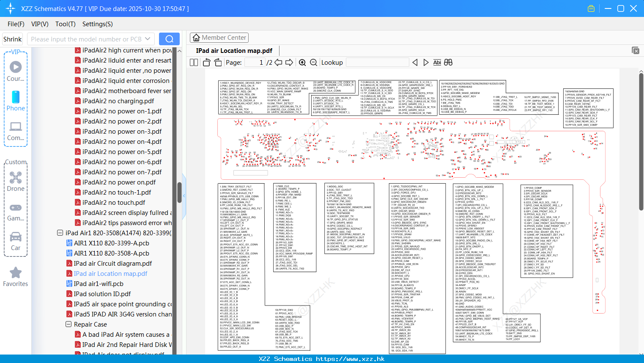Rotate the page clockwise
The height and width of the screenshot is (363, 644).
(x=218, y=63)
